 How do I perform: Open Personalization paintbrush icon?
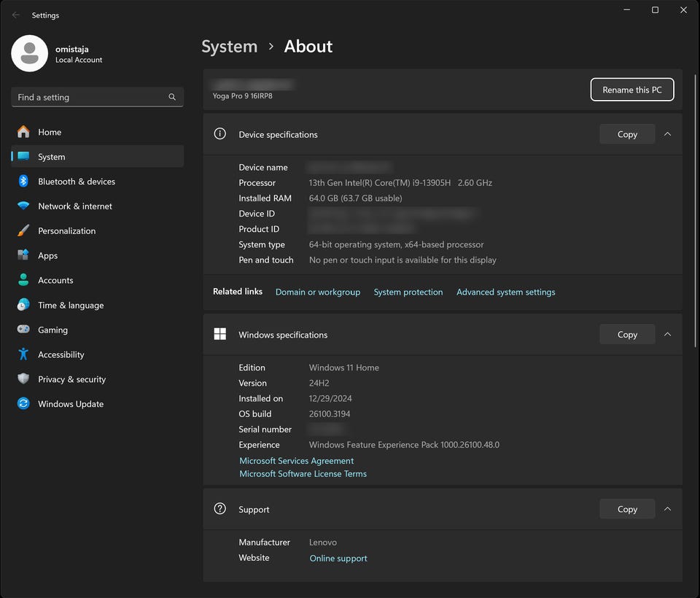23,231
